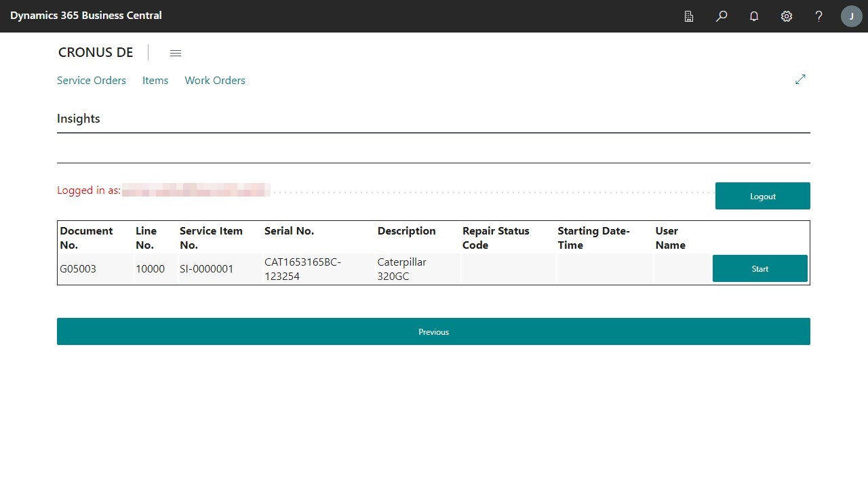Open the Settings gear icon

[787, 16]
